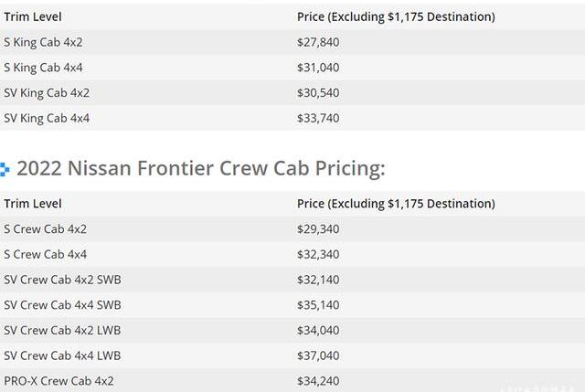Click the Crew Cab table Price column header
Screen dimensions: 585x392
396,204
